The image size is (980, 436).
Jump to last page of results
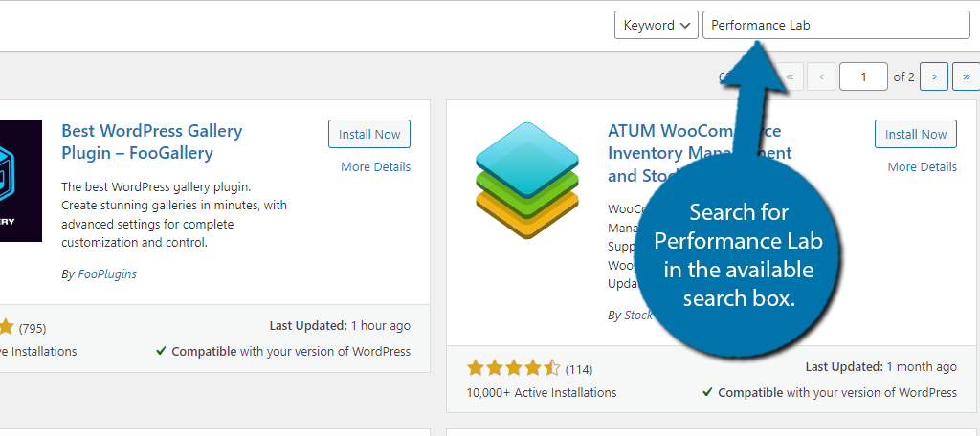pos(967,76)
